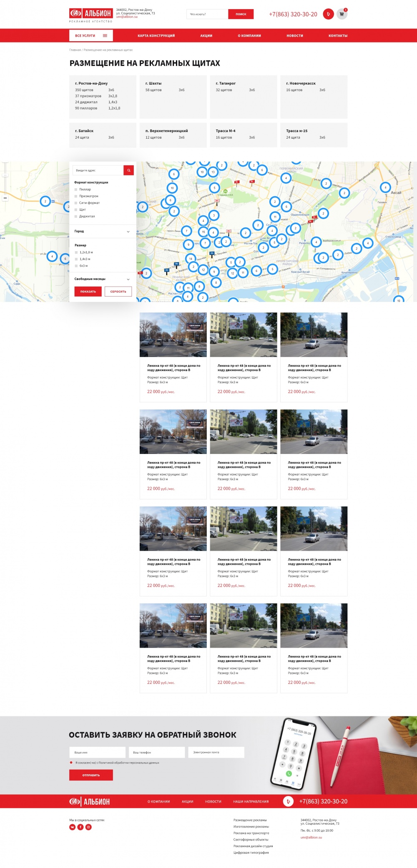Screen dimensions: 417x868
Task: Open Facebook social icon in footer
Action: tap(80, 827)
